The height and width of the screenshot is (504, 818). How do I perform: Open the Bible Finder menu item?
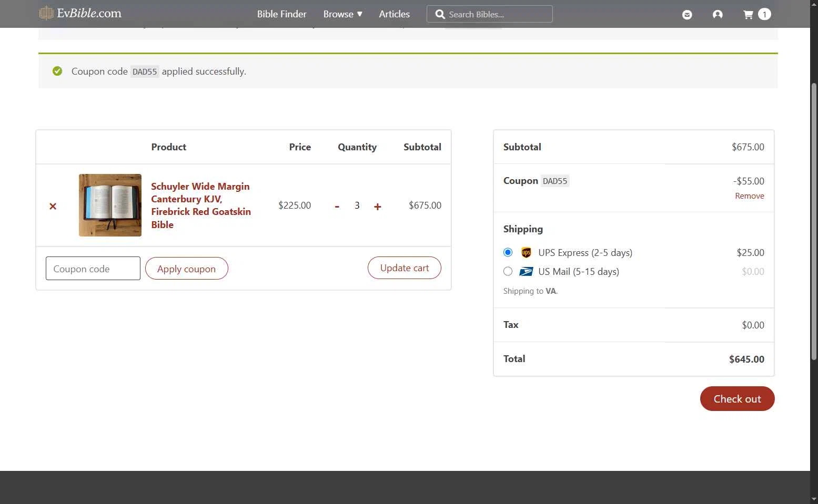pyautogui.click(x=281, y=14)
